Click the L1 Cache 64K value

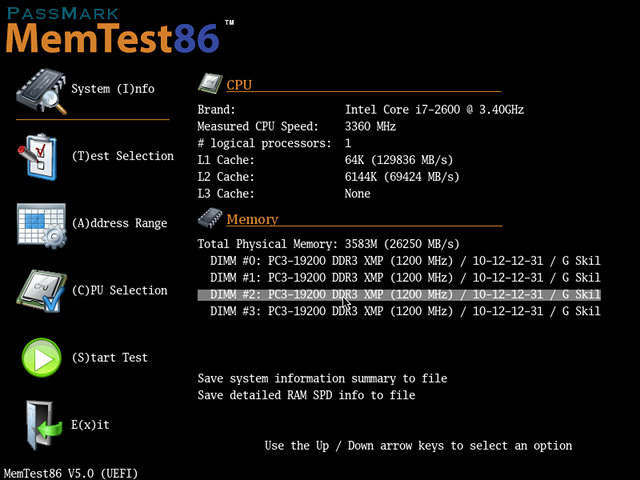pos(399,160)
